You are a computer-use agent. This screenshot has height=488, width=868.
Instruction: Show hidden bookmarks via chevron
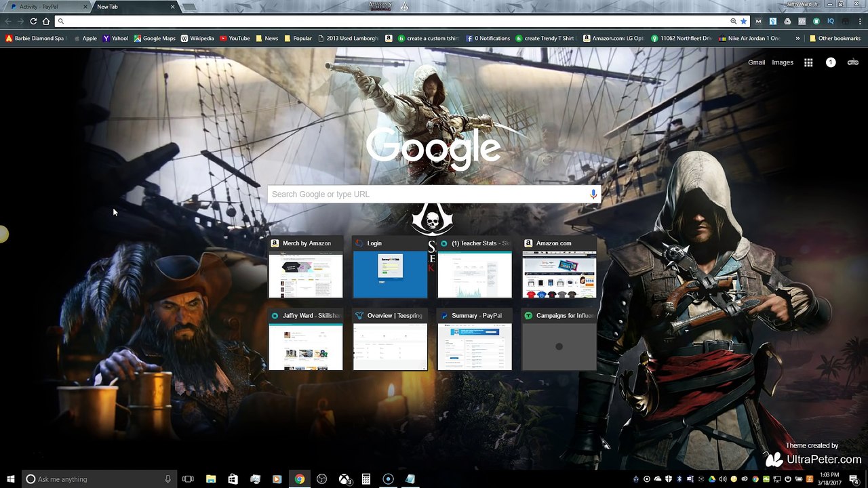(797, 38)
